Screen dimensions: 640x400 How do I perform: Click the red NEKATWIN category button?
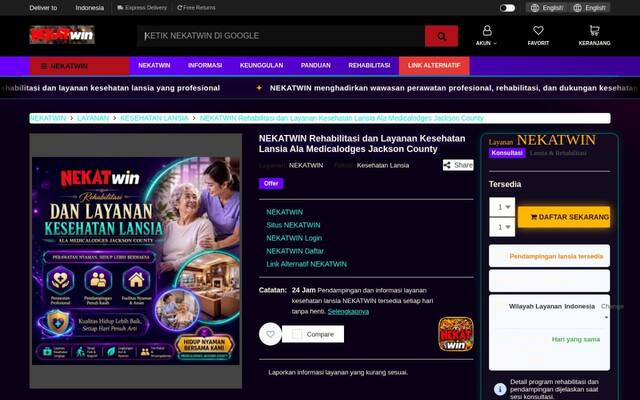[x=79, y=66]
